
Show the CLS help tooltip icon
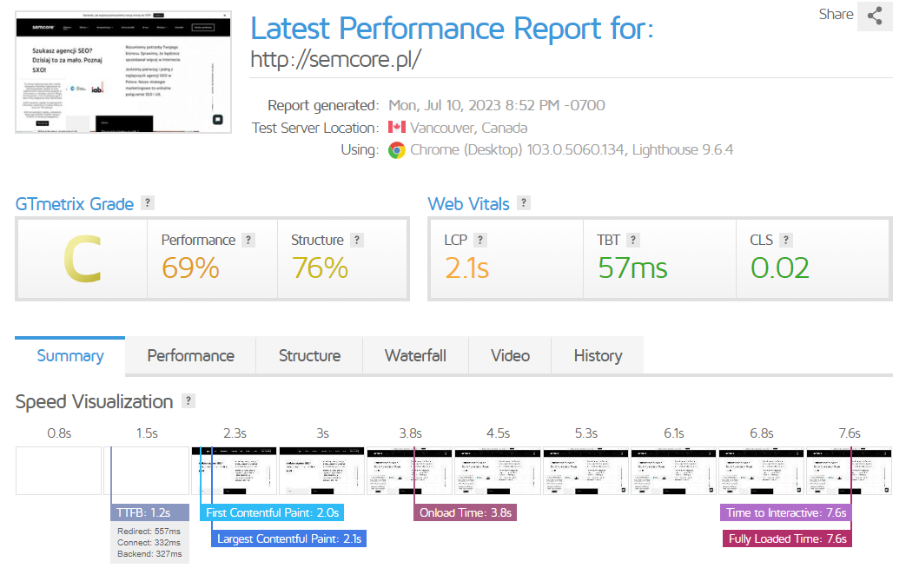pyautogui.click(x=786, y=240)
